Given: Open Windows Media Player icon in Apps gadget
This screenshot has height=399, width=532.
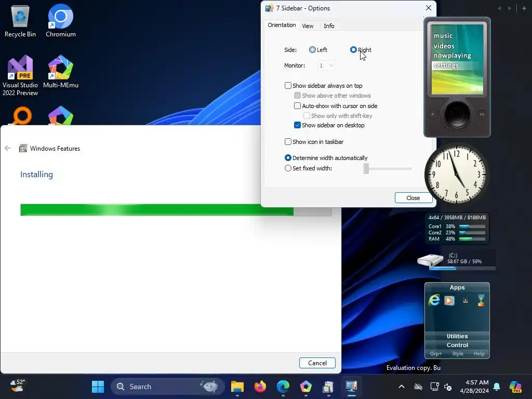Looking at the screenshot, I should coord(449,300).
